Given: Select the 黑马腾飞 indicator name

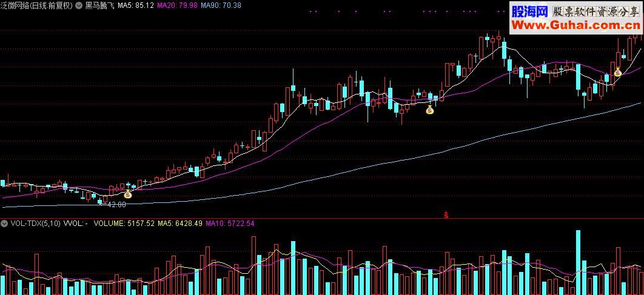Looking at the screenshot, I should click(99, 5).
